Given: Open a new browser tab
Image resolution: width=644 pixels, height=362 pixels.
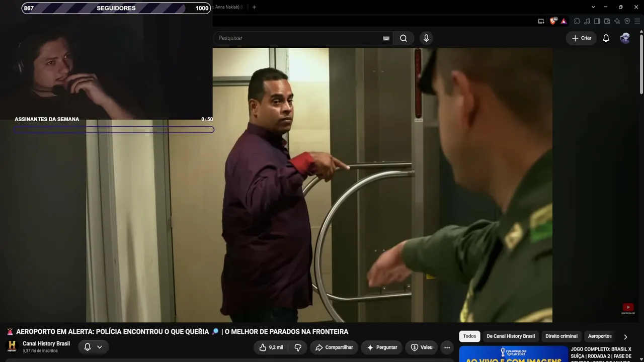Looking at the screenshot, I should point(254,7).
